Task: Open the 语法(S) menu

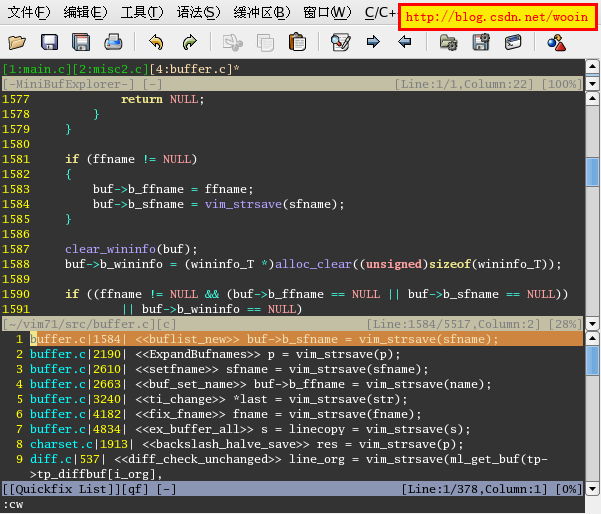Action: pos(198,13)
